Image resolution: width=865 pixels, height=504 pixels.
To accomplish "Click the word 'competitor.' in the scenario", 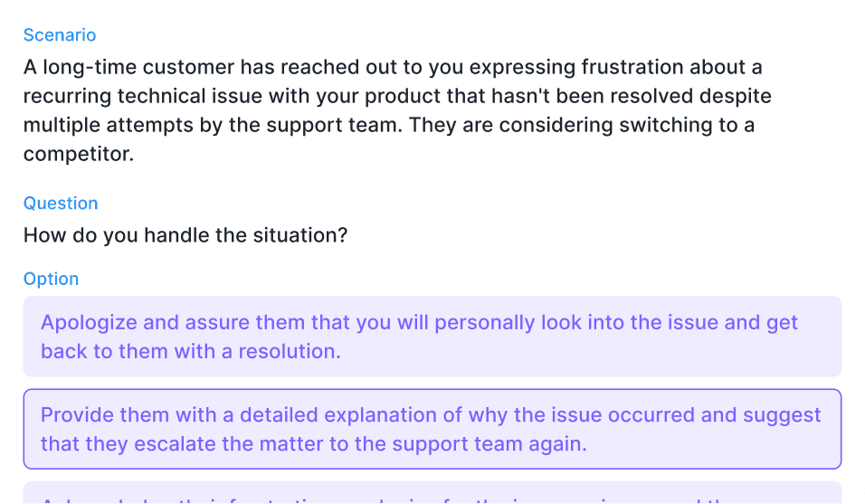I will (79, 153).
